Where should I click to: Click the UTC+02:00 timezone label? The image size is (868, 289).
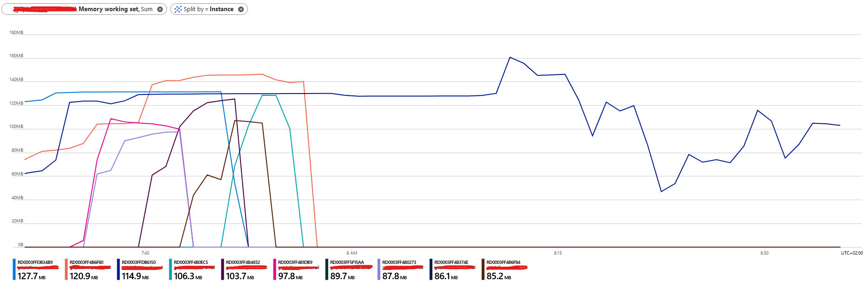853,253
